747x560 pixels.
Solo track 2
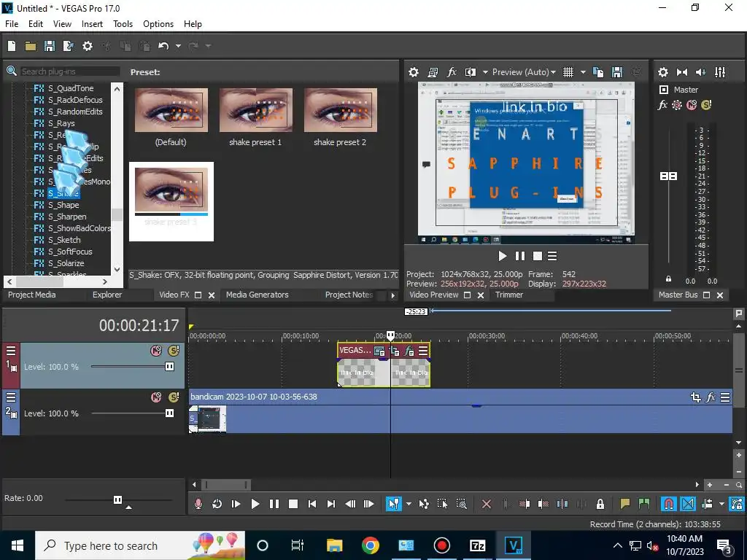coord(174,397)
